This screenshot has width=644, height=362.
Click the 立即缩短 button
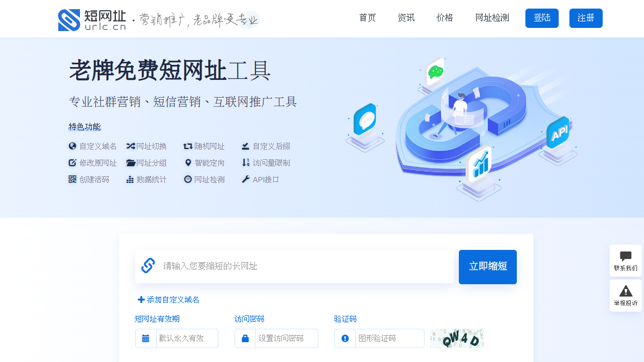pos(488,267)
